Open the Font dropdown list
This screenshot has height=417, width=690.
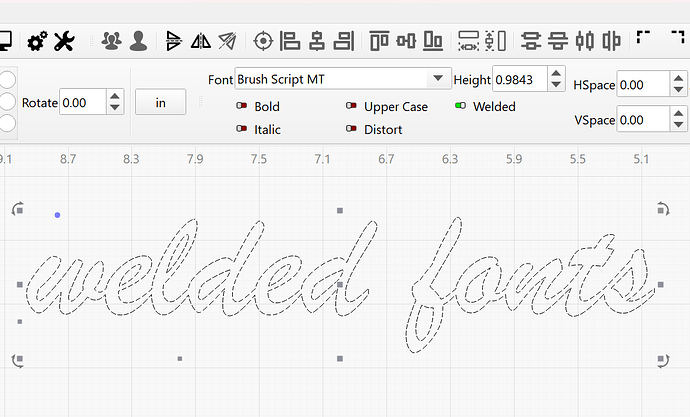coord(437,79)
